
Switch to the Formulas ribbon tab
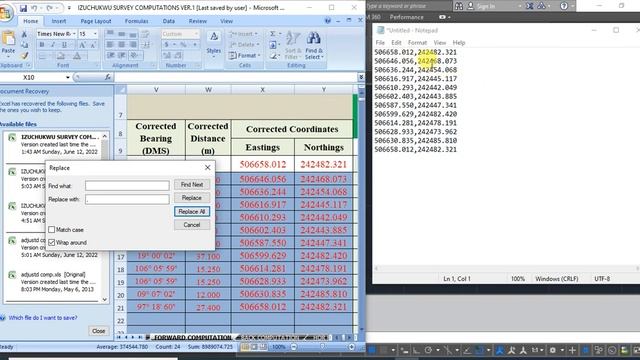click(x=137, y=21)
